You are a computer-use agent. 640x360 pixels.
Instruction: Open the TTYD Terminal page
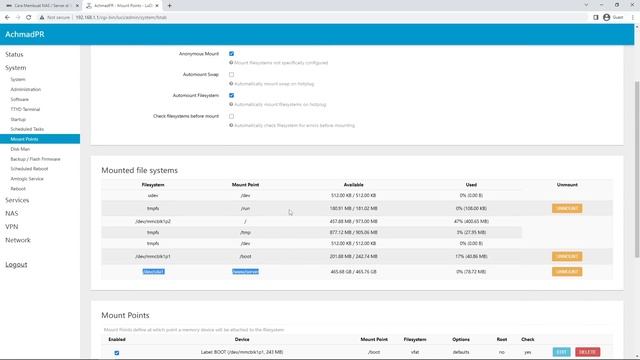25,109
